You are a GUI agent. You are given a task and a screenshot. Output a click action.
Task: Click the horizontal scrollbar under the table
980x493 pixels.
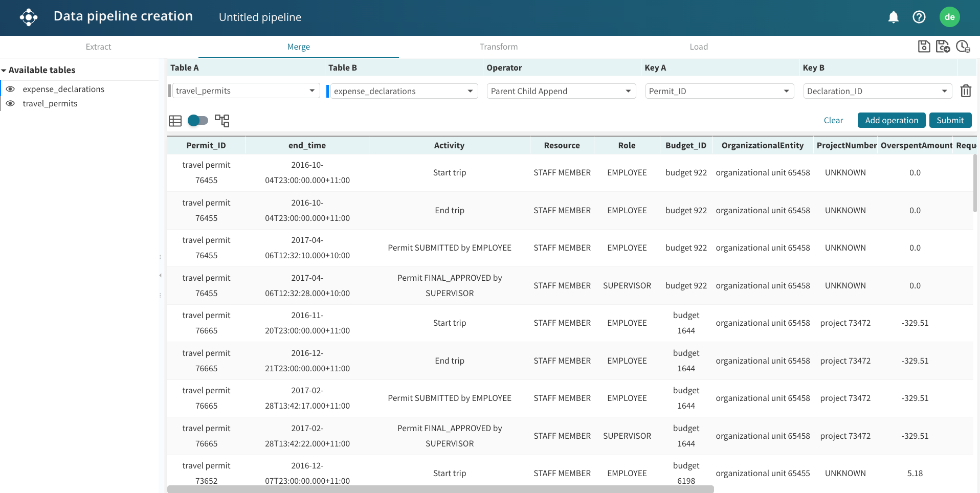coord(440,489)
